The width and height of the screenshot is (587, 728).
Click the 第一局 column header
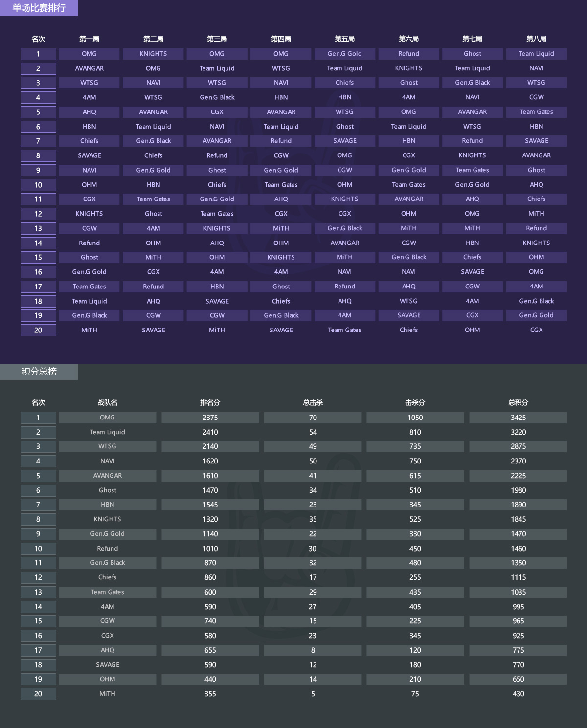pyautogui.click(x=89, y=39)
